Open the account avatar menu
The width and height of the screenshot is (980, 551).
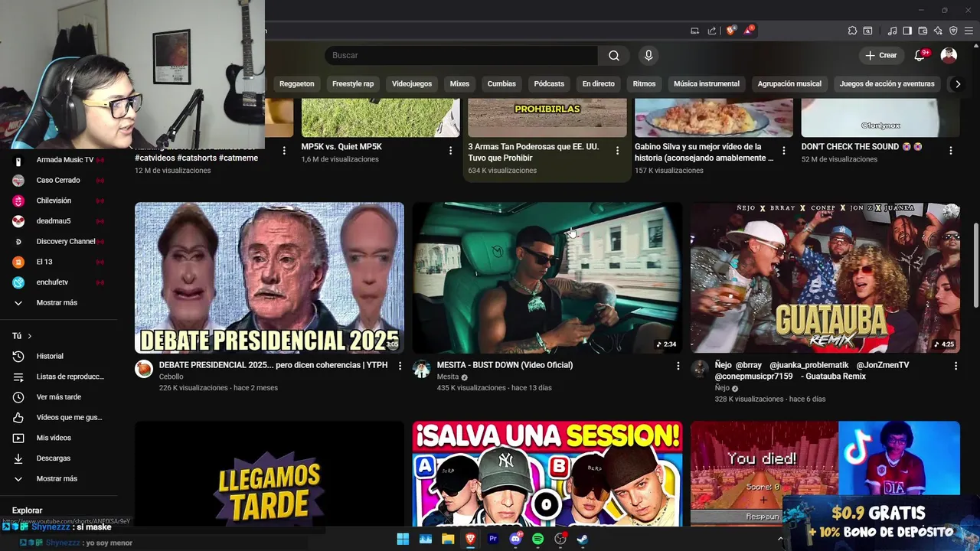tap(949, 55)
